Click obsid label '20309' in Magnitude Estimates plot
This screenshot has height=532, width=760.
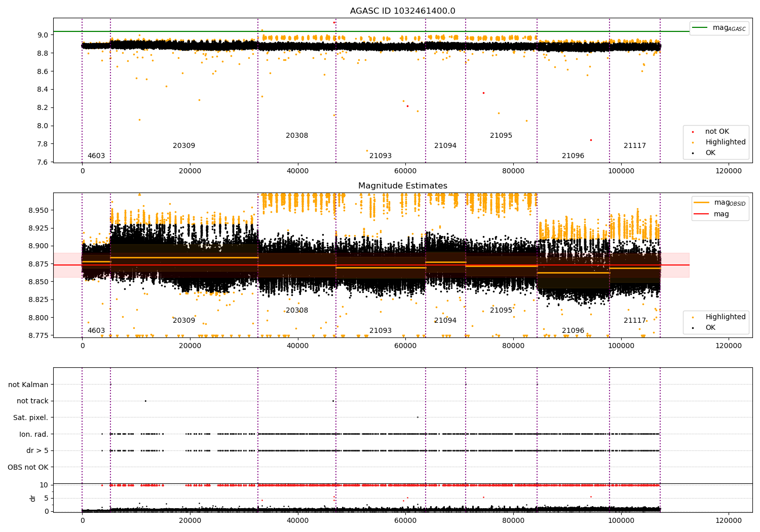pyautogui.click(x=184, y=321)
